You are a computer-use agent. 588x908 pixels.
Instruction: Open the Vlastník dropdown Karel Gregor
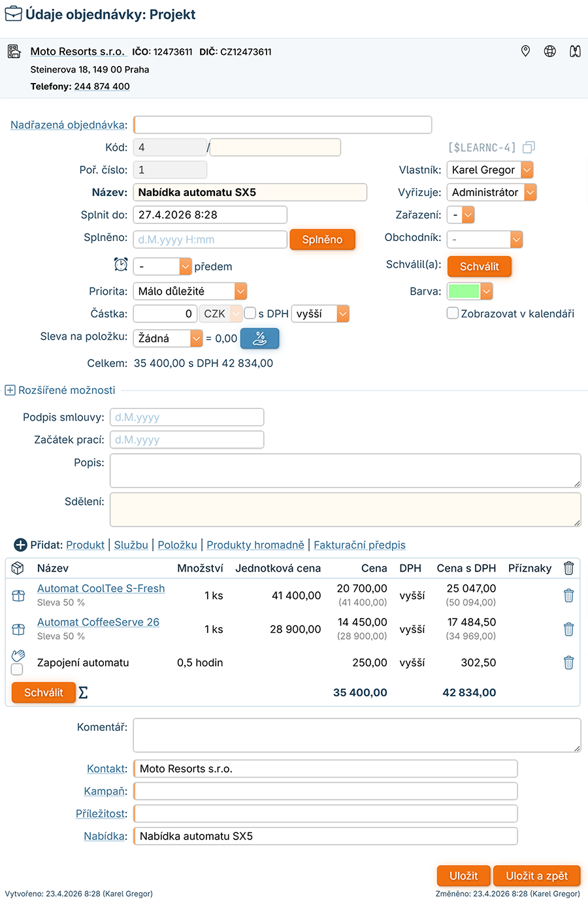[490, 170]
